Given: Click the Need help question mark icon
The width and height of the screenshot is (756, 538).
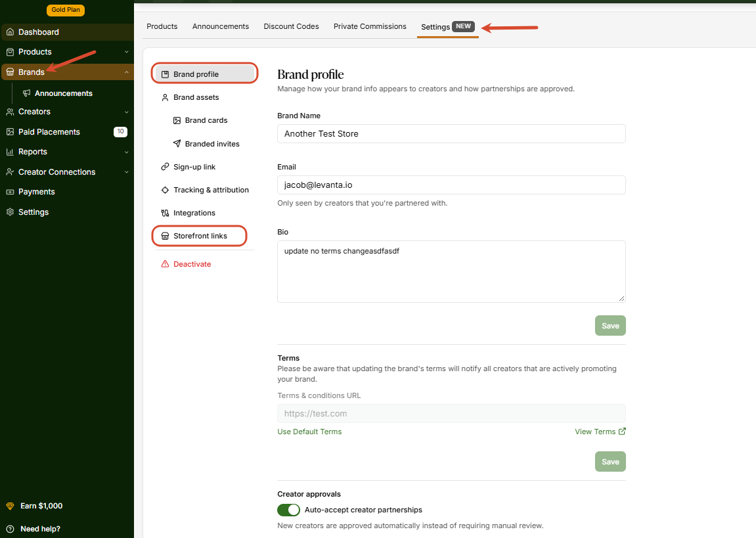Looking at the screenshot, I should click(10, 529).
